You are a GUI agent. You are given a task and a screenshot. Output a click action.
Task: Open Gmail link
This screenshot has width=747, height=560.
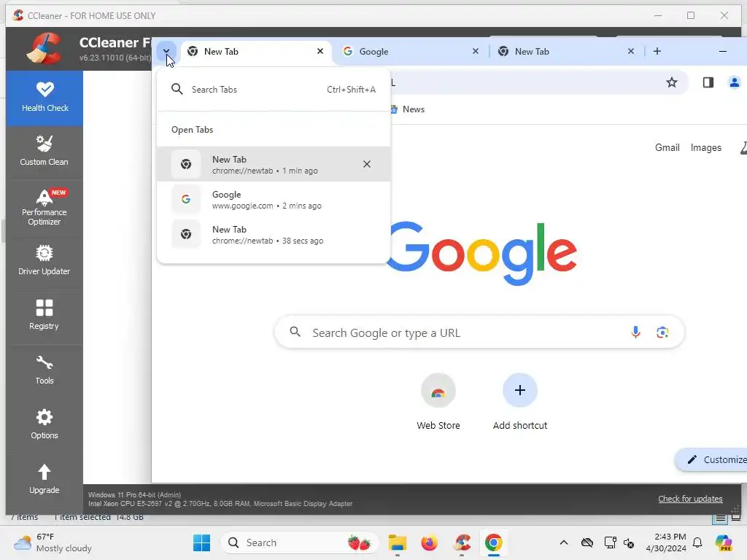tap(667, 147)
